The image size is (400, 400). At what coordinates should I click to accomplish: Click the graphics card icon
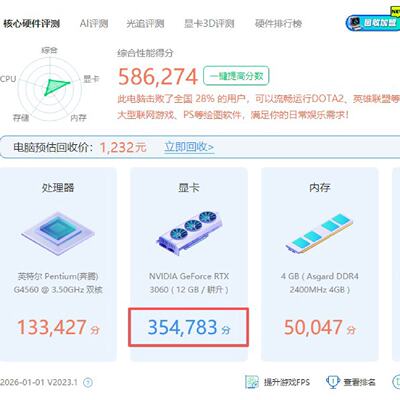[189, 232]
